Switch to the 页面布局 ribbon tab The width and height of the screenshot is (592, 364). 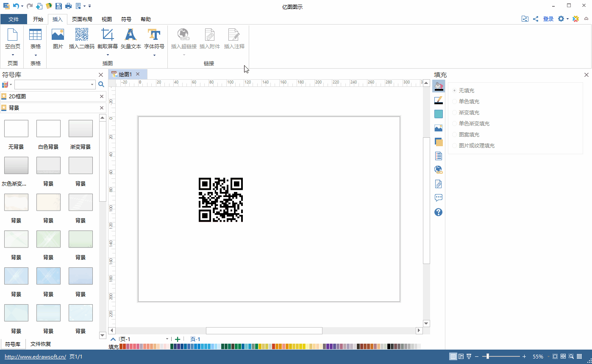(x=82, y=19)
